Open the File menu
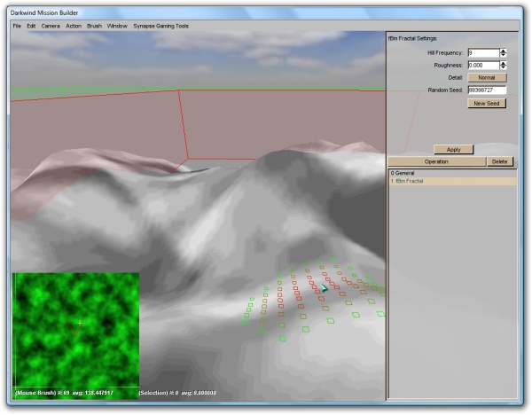Image resolution: width=532 pixels, height=415 pixels. 17,27
